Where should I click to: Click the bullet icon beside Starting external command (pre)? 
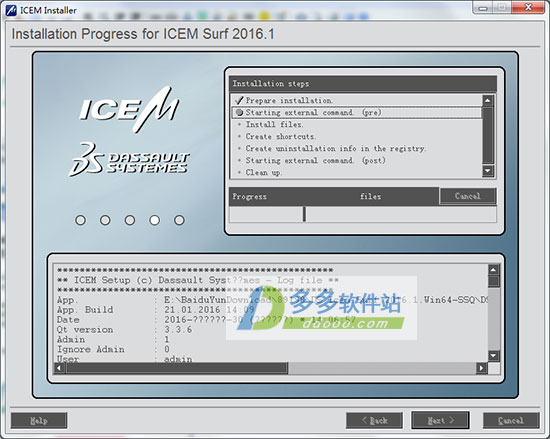click(239, 113)
